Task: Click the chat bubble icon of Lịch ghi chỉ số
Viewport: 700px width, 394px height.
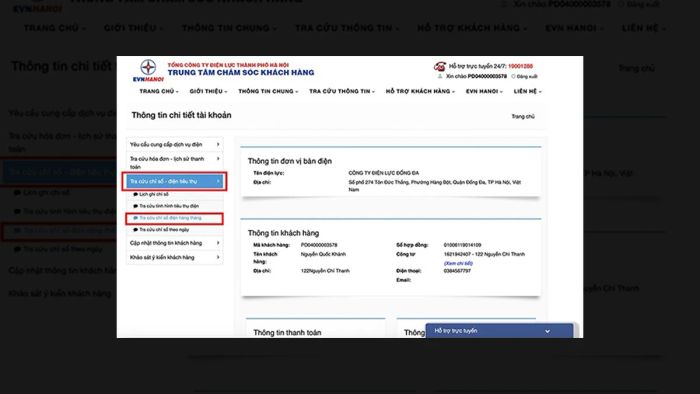Action: point(136,195)
